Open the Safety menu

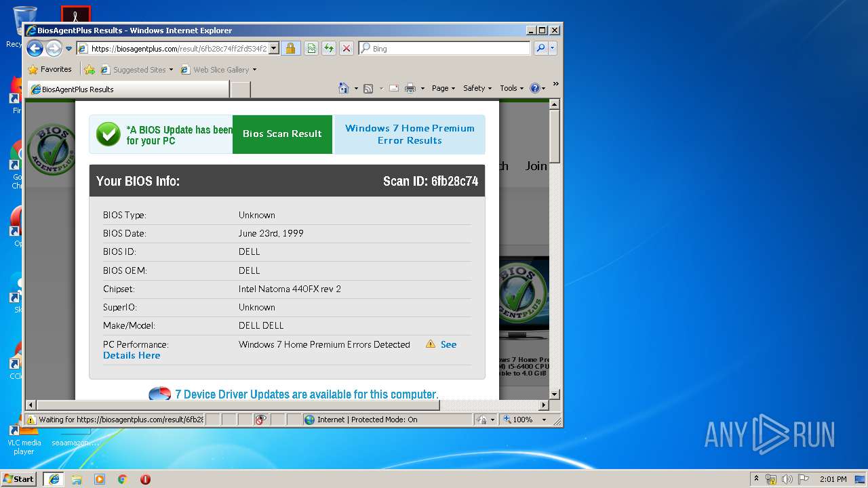477,88
